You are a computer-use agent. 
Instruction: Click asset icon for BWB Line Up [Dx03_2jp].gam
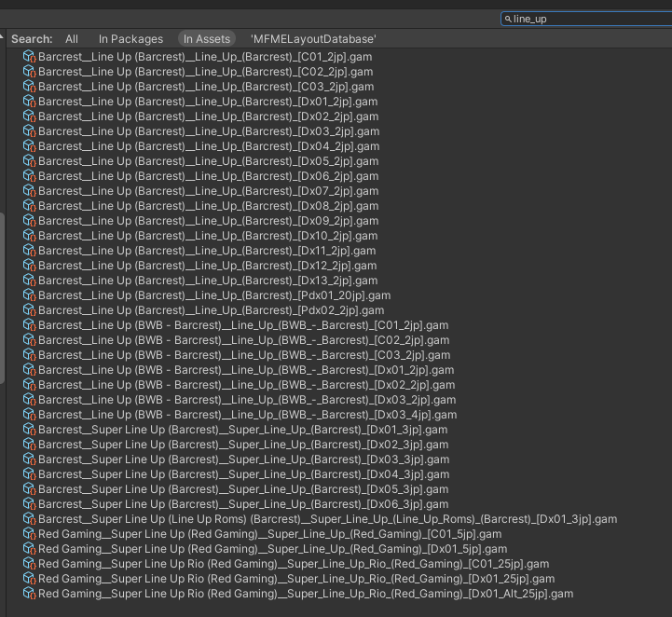pyautogui.click(x=29, y=400)
